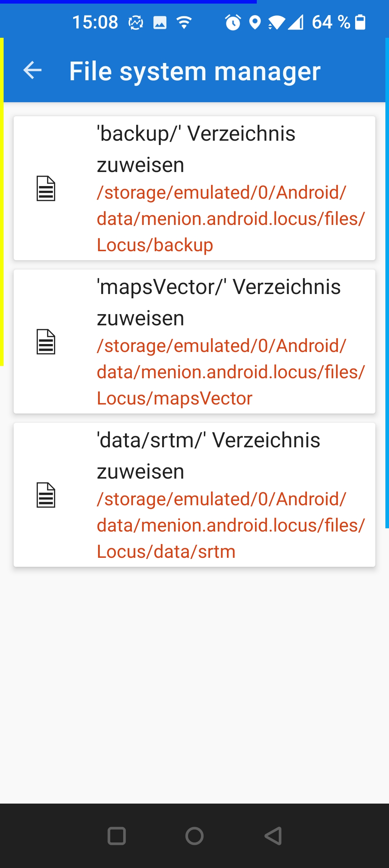Tap the document icon beside backup/ entry
This screenshot has height=868, width=389.
[x=46, y=188]
